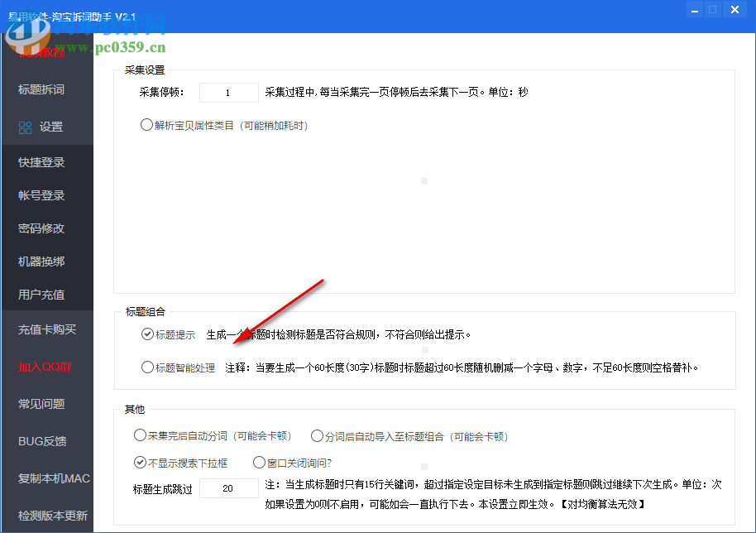Open the 密码修改 panel

[41, 228]
